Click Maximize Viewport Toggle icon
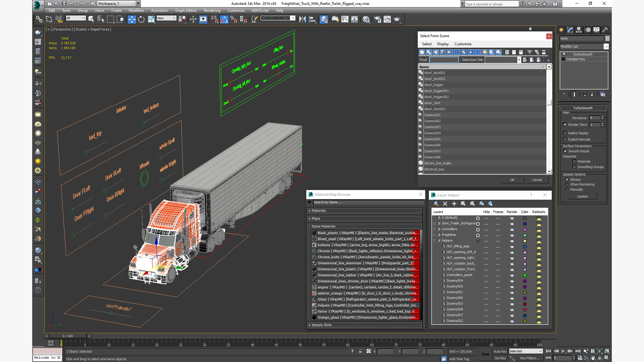This screenshot has width=644, height=362. [606, 358]
